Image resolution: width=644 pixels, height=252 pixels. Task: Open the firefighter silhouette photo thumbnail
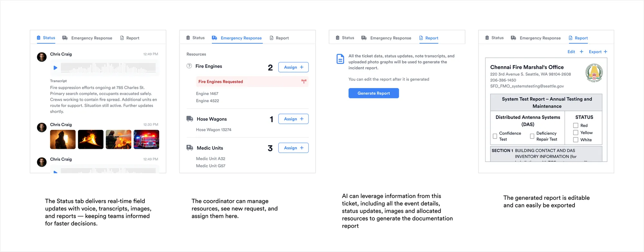coord(63,140)
